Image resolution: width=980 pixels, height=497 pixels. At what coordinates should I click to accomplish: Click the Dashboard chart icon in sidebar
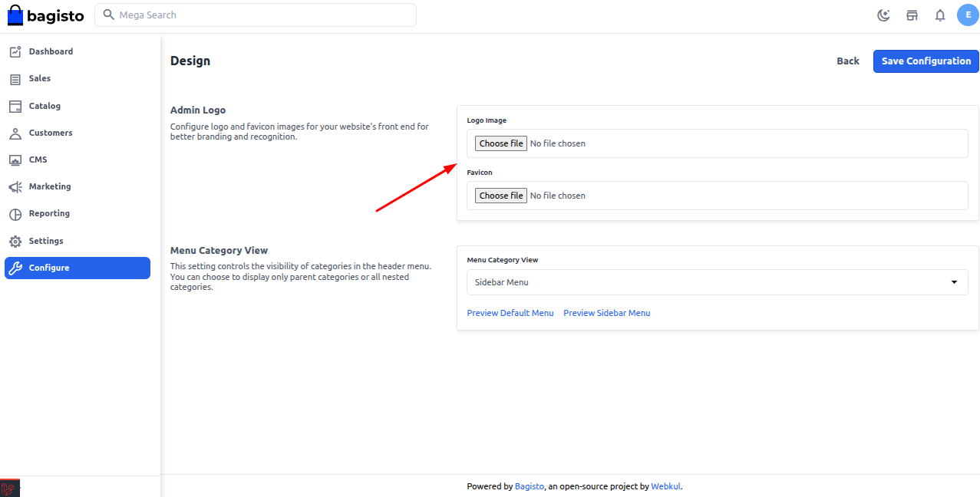pos(15,52)
